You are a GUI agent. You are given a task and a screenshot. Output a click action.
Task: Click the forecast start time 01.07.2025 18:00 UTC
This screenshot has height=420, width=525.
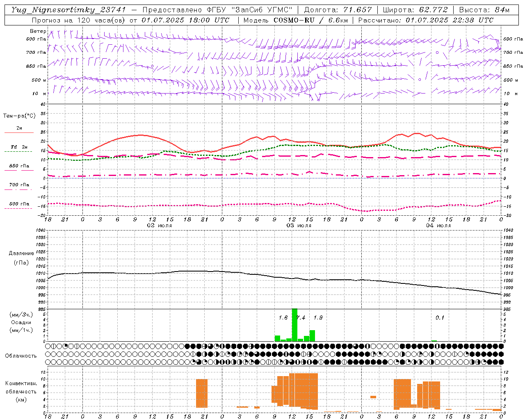tap(185, 20)
